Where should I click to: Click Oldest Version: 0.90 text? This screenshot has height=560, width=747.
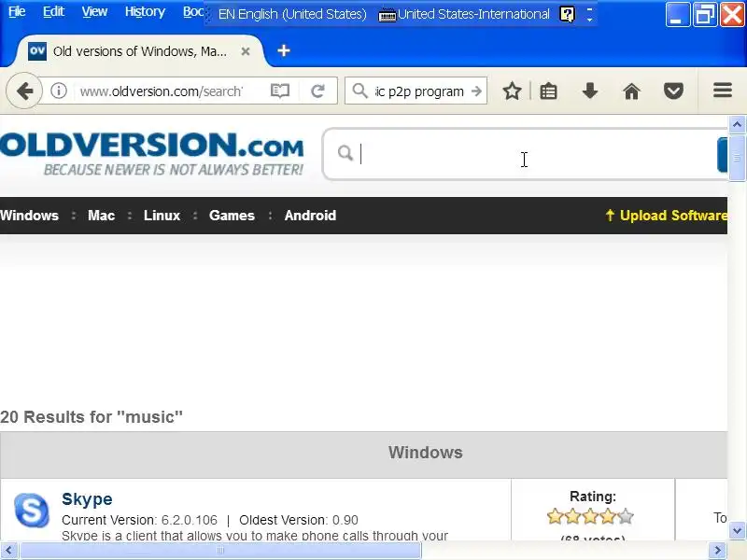click(x=299, y=520)
